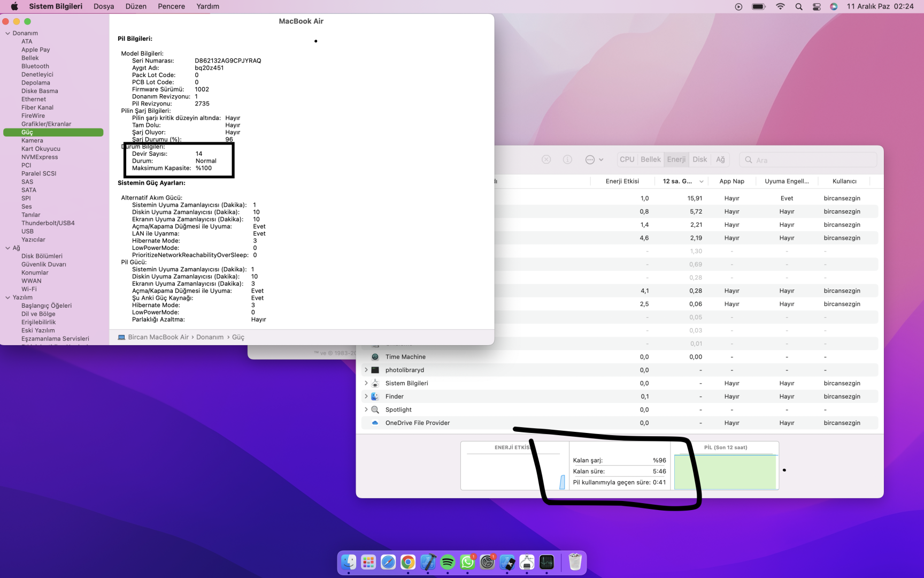This screenshot has height=578, width=924.
Task: Open the Dosya menu
Action: pyautogui.click(x=104, y=6)
